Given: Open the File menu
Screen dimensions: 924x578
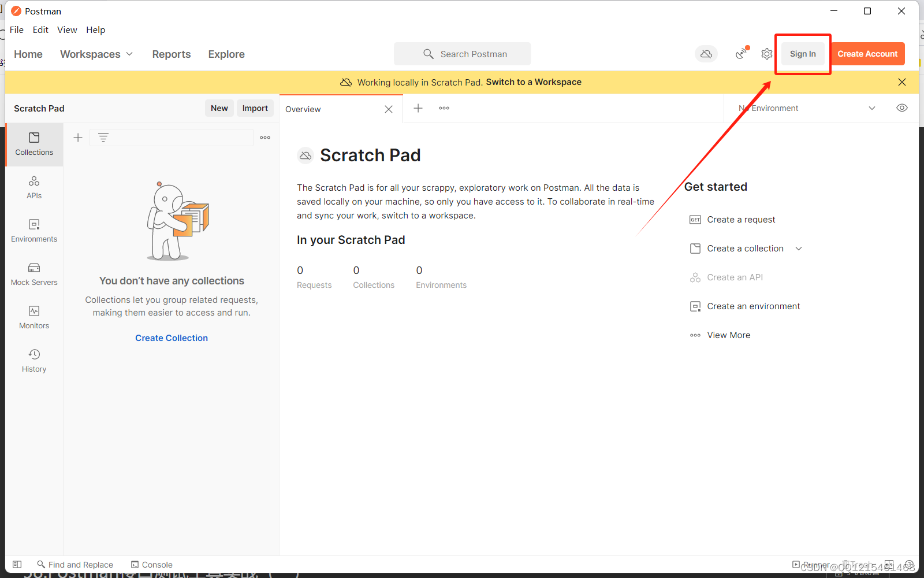Looking at the screenshot, I should (x=17, y=30).
